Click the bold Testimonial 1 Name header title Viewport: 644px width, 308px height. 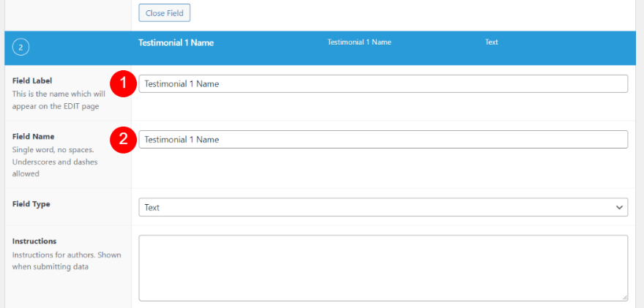tap(176, 42)
